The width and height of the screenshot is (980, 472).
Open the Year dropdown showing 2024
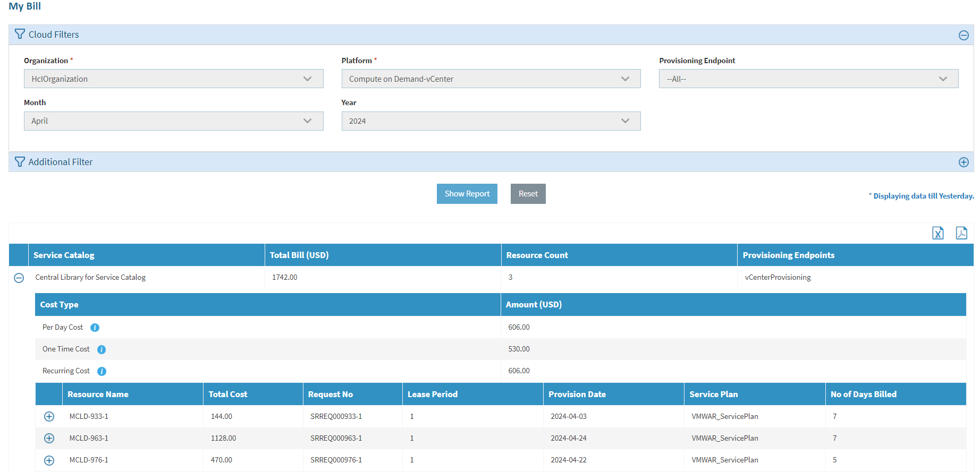(x=491, y=121)
